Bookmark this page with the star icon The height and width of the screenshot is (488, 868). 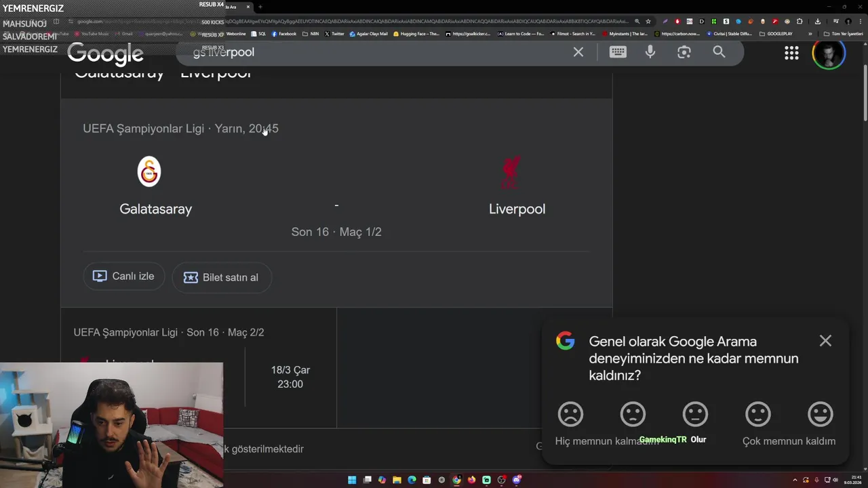coord(648,21)
